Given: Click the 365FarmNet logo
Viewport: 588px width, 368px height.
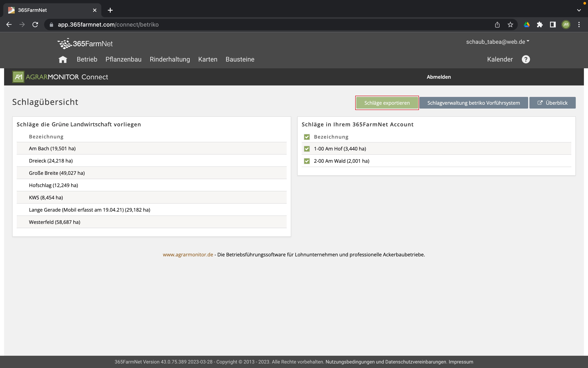Looking at the screenshot, I should [85, 44].
